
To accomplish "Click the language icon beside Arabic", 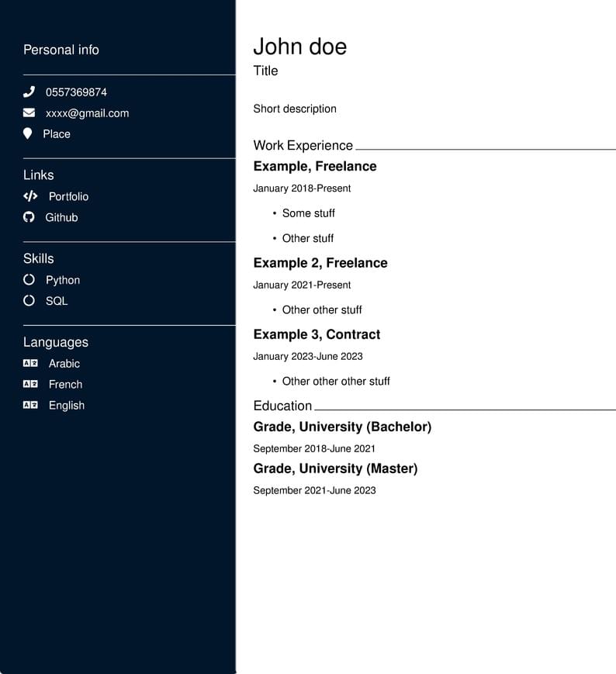I will tap(30, 363).
